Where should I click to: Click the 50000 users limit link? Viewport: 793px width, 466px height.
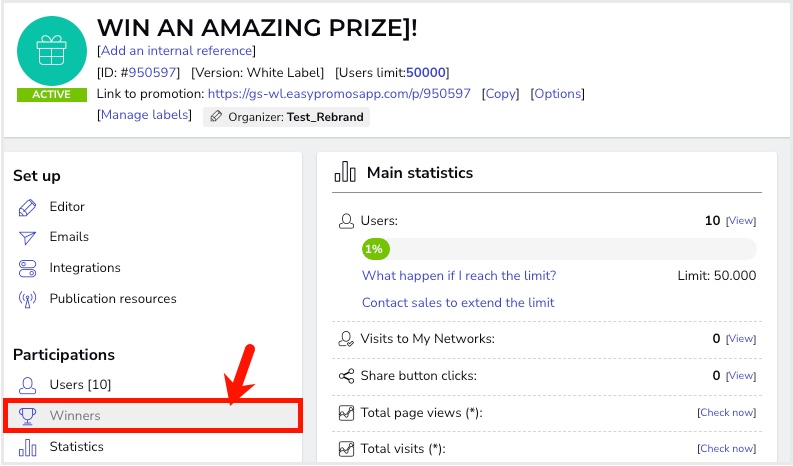click(x=426, y=72)
